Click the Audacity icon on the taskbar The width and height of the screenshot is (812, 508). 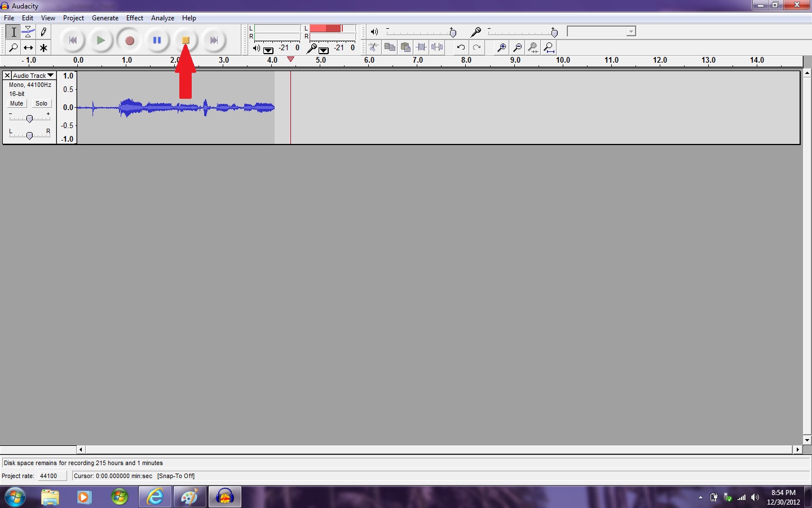224,497
